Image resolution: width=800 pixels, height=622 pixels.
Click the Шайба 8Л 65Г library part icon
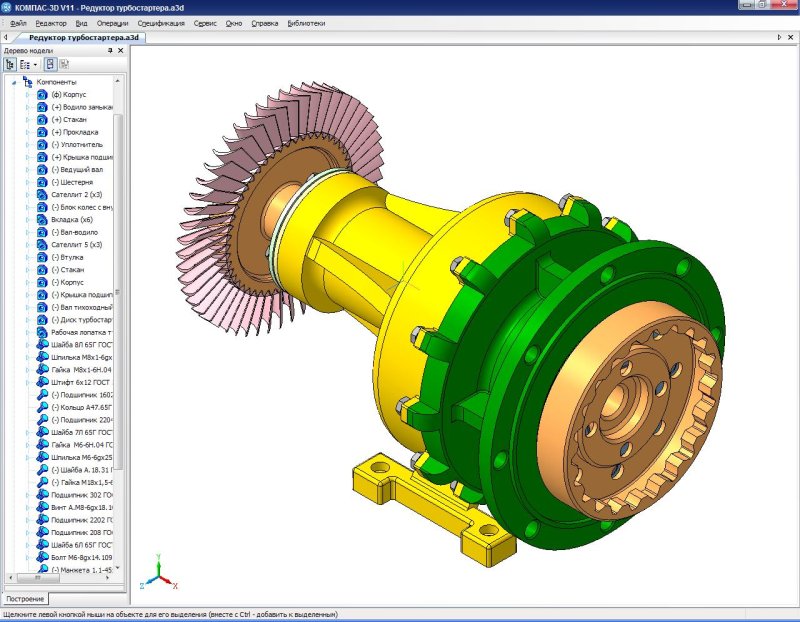click(x=42, y=344)
